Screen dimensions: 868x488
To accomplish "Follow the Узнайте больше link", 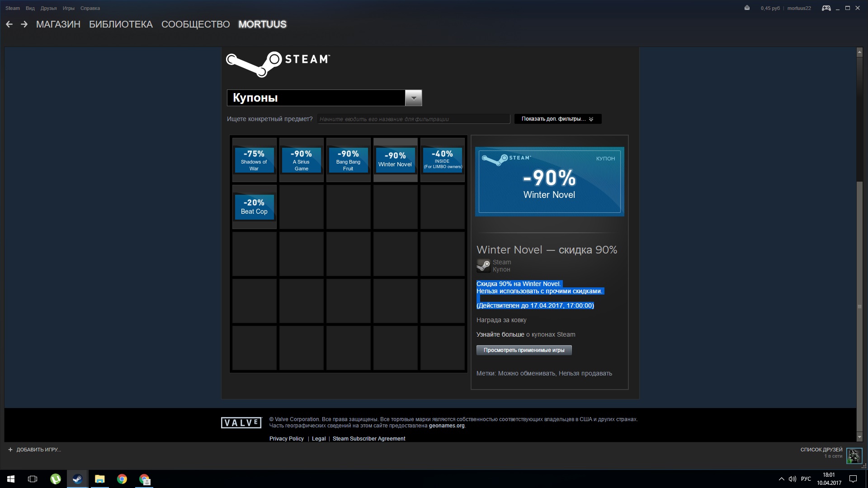I will click(x=500, y=334).
